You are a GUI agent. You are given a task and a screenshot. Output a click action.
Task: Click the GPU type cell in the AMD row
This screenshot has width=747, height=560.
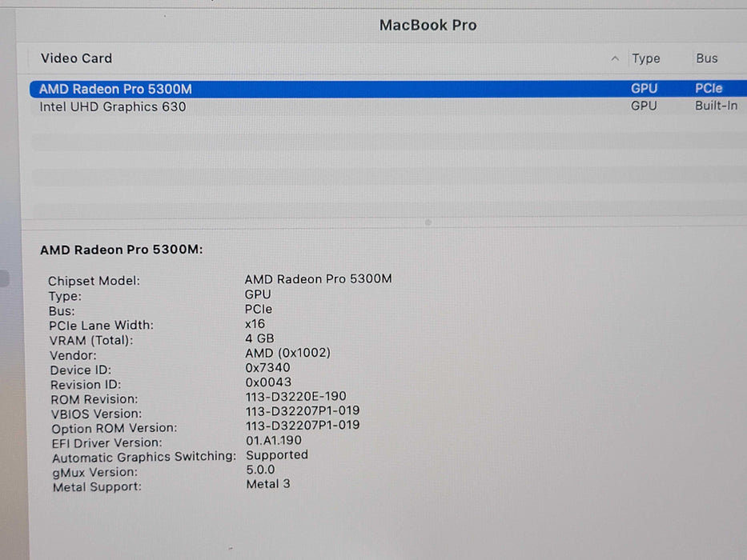tap(645, 88)
